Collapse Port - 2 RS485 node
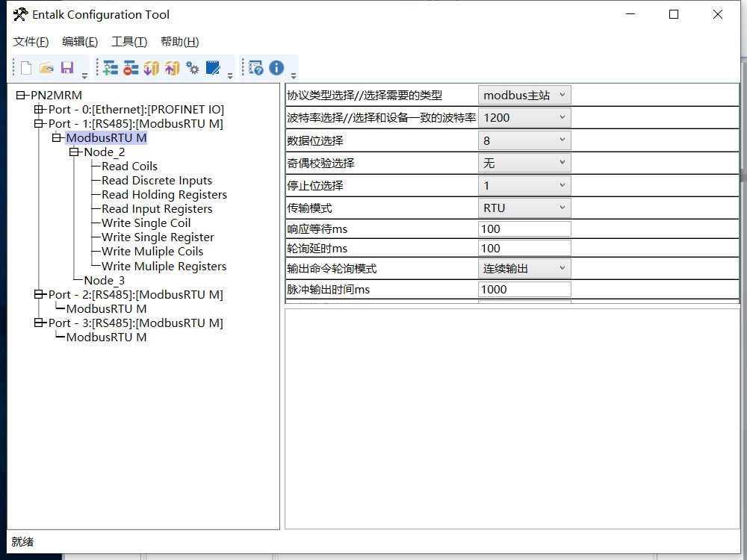 39,295
